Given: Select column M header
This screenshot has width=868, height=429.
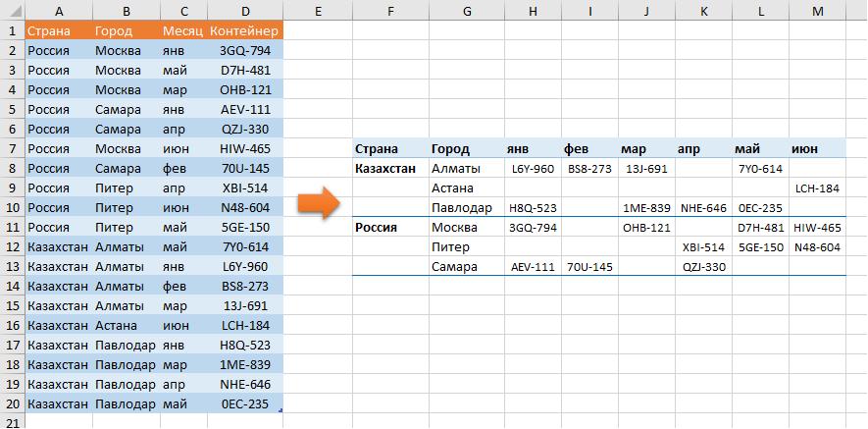Looking at the screenshot, I should 818,11.
